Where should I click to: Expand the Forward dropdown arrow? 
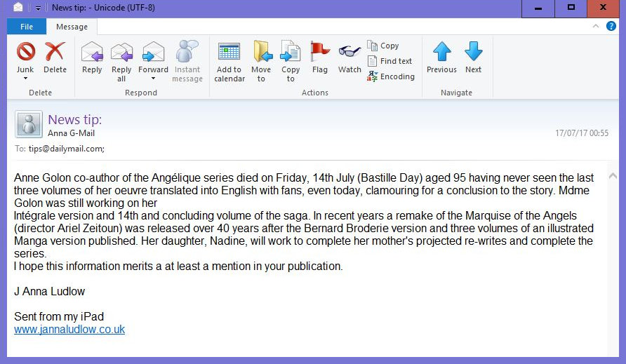(x=153, y=78)
